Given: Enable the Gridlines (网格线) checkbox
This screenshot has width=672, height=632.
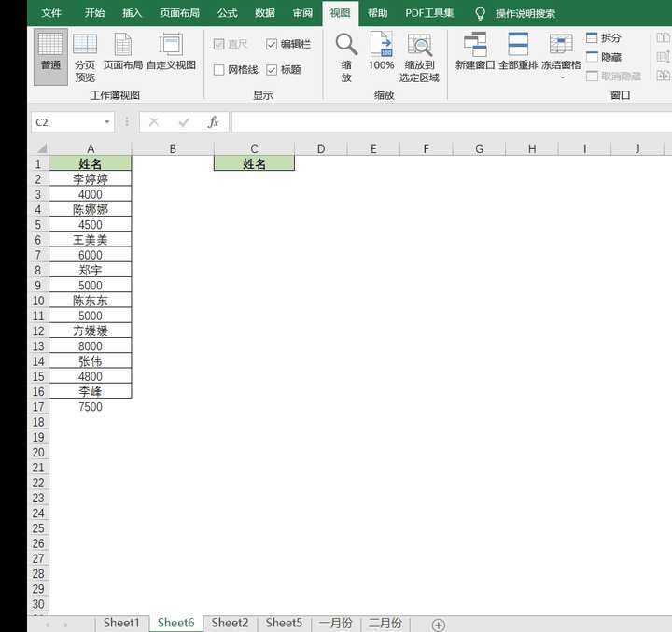Looking at the screenshot, I should pos(218,70).
